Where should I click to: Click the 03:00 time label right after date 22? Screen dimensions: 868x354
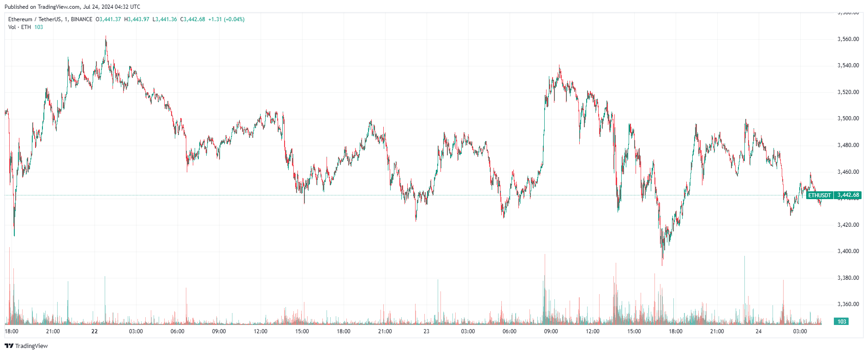pos(136,331)
